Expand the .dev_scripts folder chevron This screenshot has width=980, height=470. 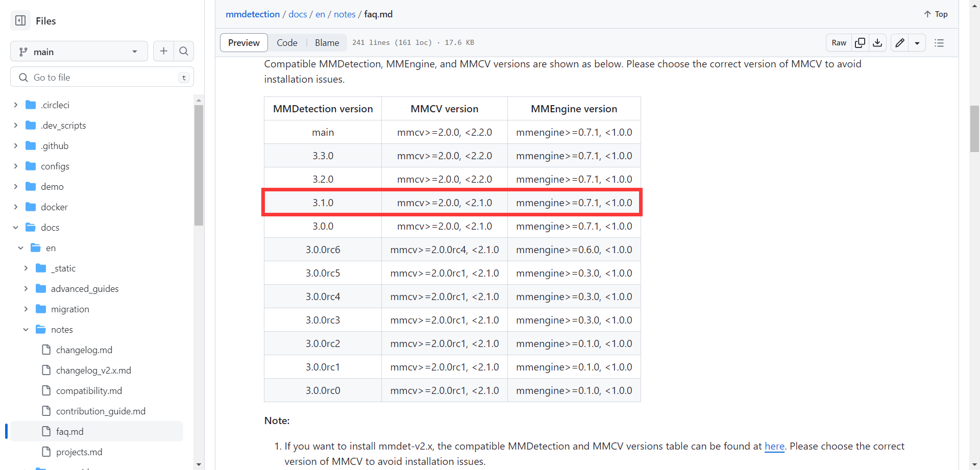click(x=15, y=125)
